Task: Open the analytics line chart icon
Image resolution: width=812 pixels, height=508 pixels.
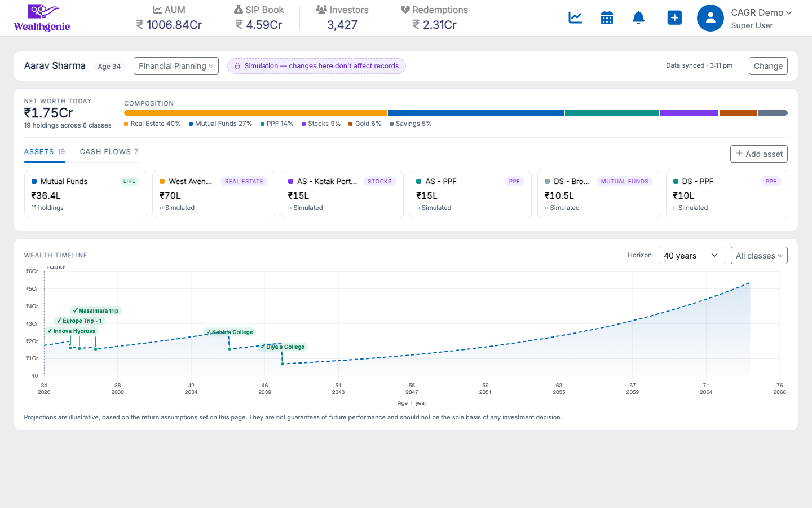Action: click(575, 17)
